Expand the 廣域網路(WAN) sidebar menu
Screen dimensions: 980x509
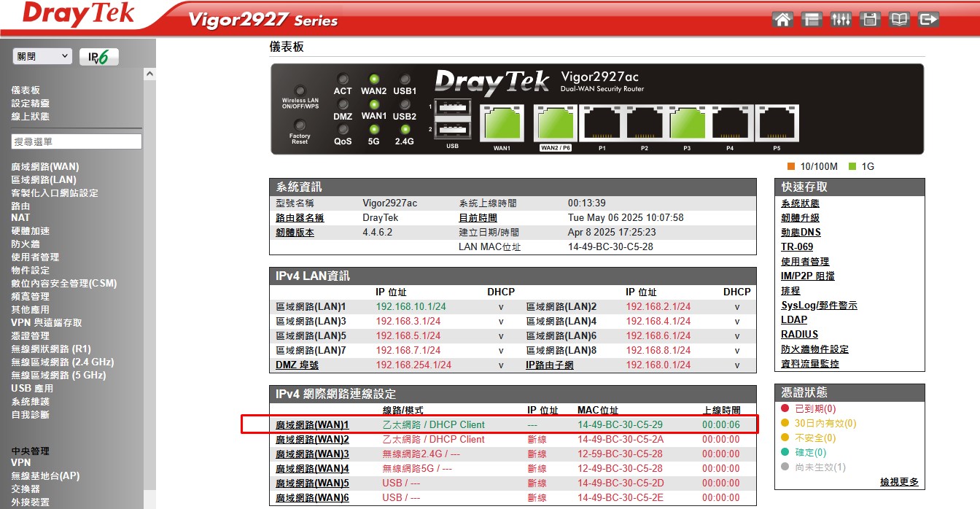coord(45,167)
